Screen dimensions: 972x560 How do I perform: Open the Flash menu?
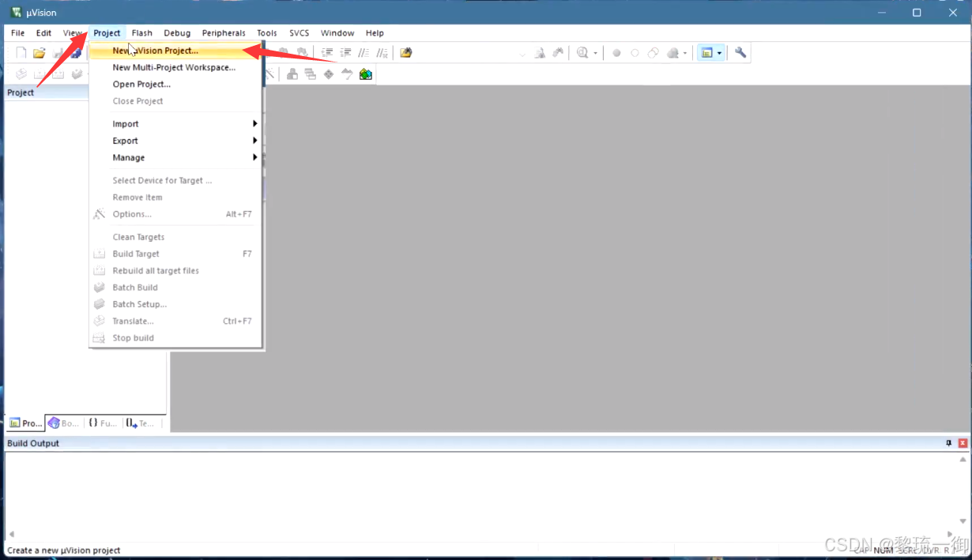click(142, 33)
